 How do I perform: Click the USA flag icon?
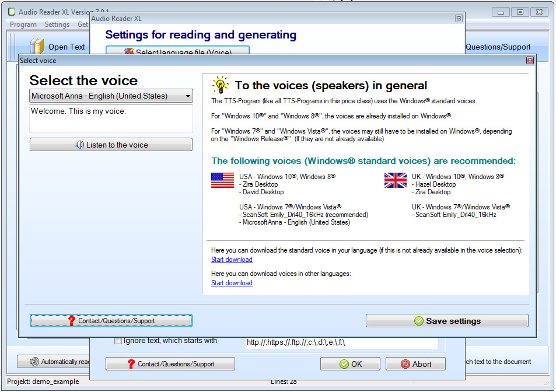coord(222,180)
